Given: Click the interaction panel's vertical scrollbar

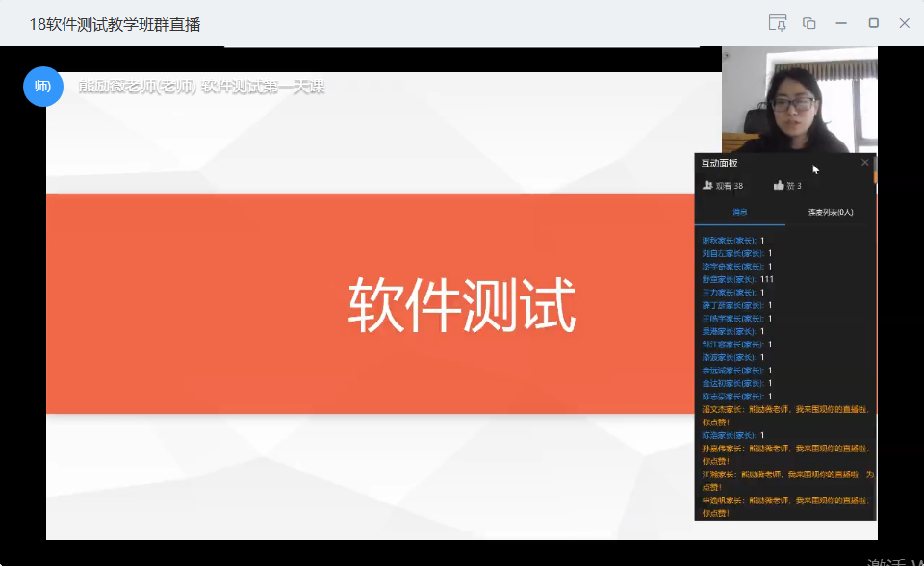Looking at the screenshot, I should click(x=874, y=337).
